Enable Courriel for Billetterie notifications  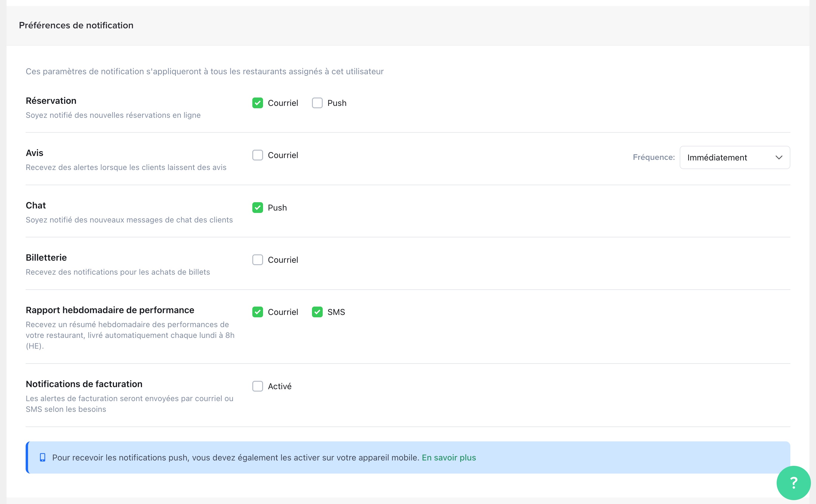[257, 260]
